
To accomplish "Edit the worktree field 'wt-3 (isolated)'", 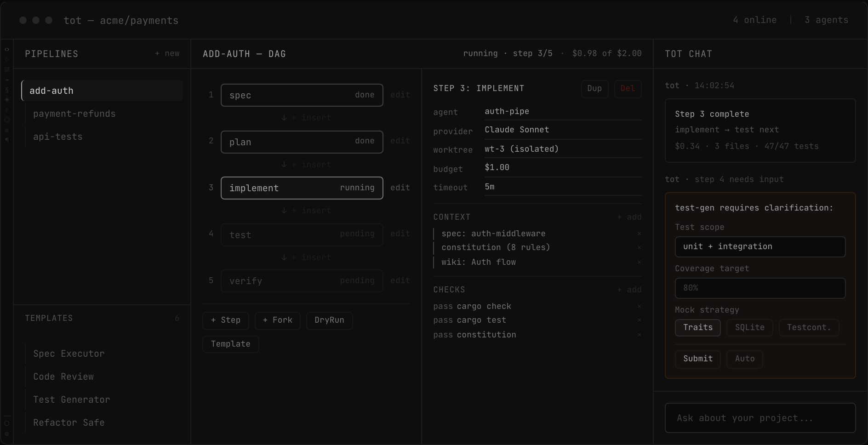I will click(x=563, y=149).
